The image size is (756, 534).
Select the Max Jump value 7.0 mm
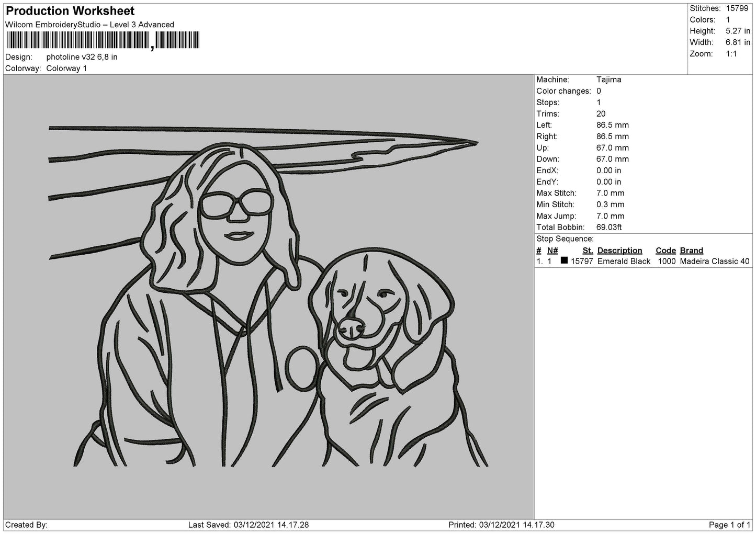click(610, 216)
